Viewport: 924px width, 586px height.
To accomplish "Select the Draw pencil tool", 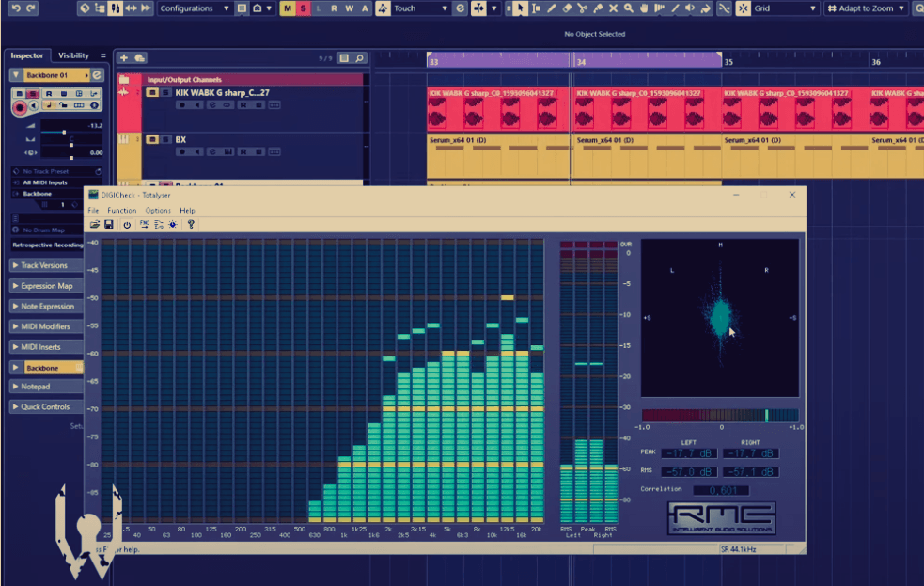I will 551,8.
